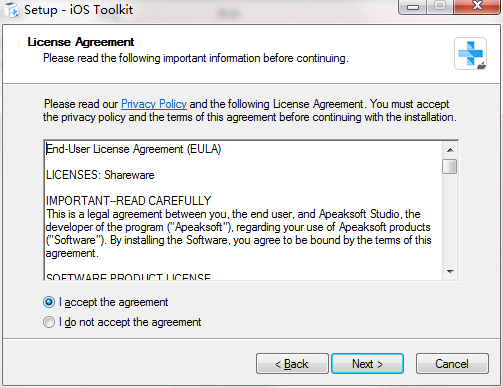
Task: Click the blue cross iOS Toolkit logo
Action: tap(470, 53)
